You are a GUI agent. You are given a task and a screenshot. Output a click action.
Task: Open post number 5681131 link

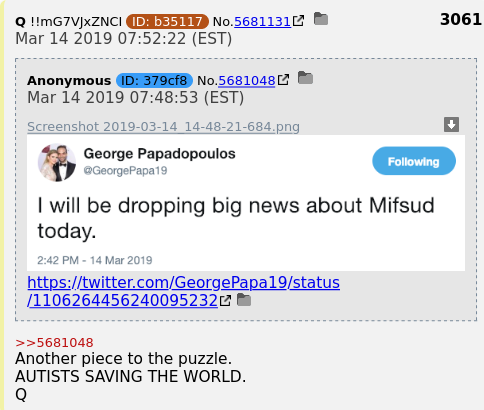pos(263,22)
